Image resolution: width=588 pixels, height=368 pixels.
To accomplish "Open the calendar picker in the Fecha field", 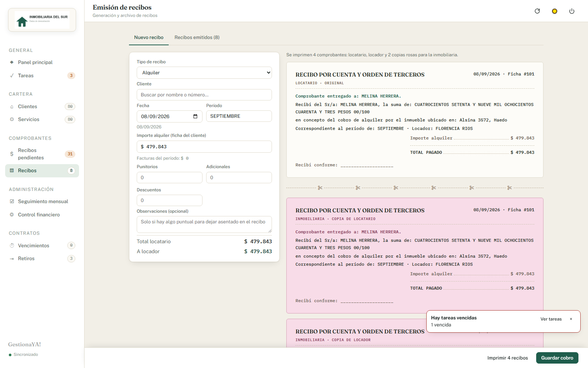I will [195, 116].
